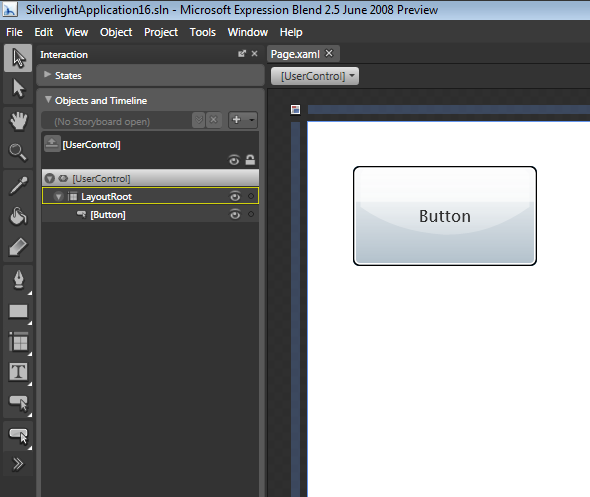Click the artboard corner icon

tap(295, 109)
